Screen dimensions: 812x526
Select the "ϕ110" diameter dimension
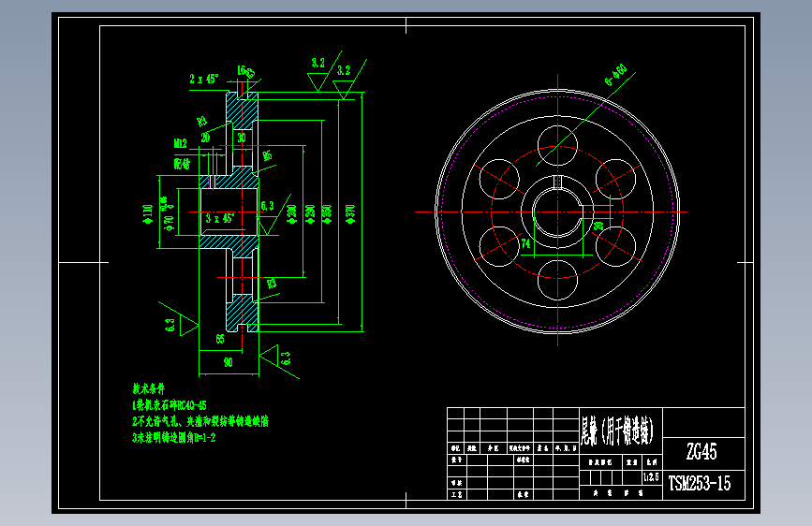tap(148, 213)
